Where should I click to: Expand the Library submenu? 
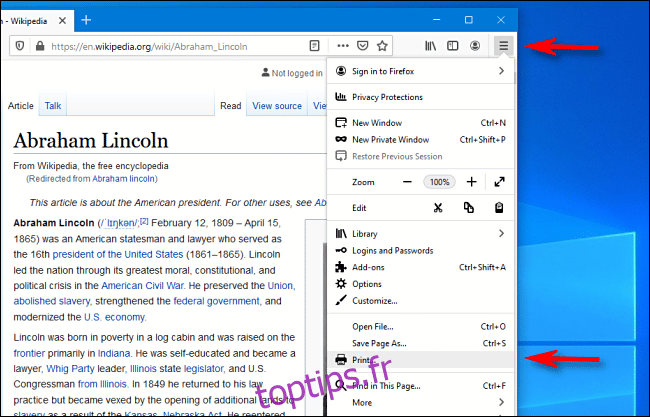pyautogui.click(x=420, y=234)
